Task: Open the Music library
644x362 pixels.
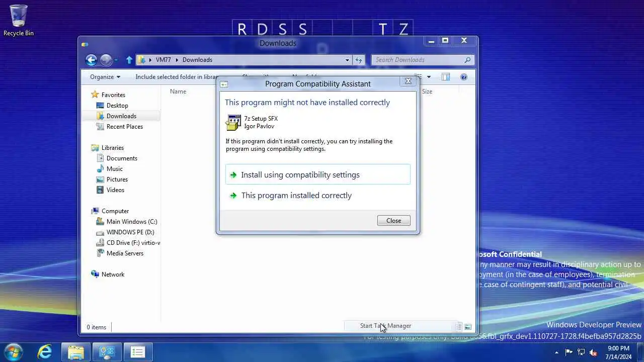Action: click(114, 168)
